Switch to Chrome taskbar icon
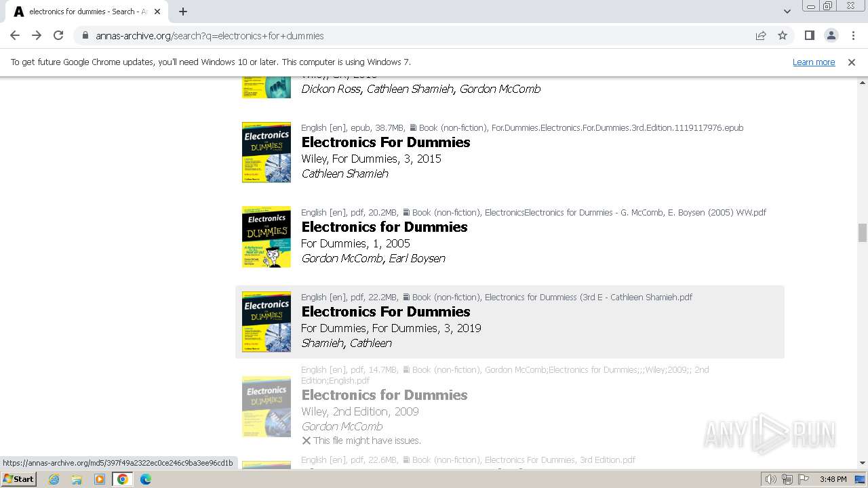Screen dimensions: 868x488 [x=123, y=479]
